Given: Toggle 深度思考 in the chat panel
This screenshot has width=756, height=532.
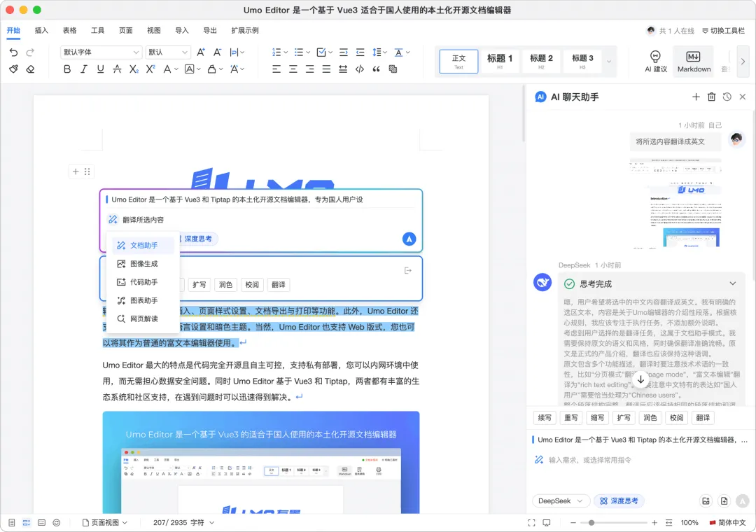Looking at the screenshot, I should tap(619, 500).
